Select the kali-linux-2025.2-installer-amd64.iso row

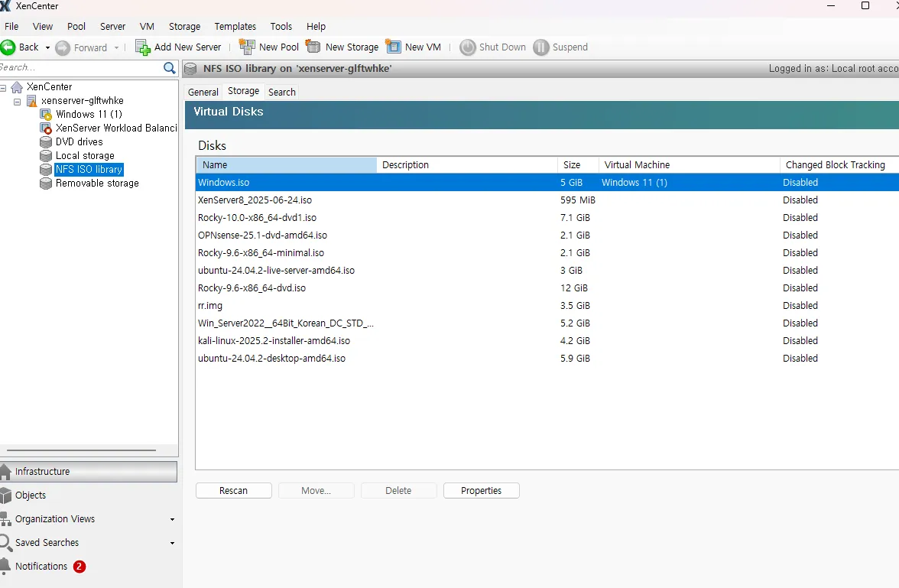[274, 341]
